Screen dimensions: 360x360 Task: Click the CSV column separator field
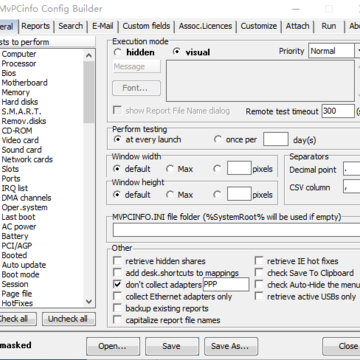click(352, 187)
